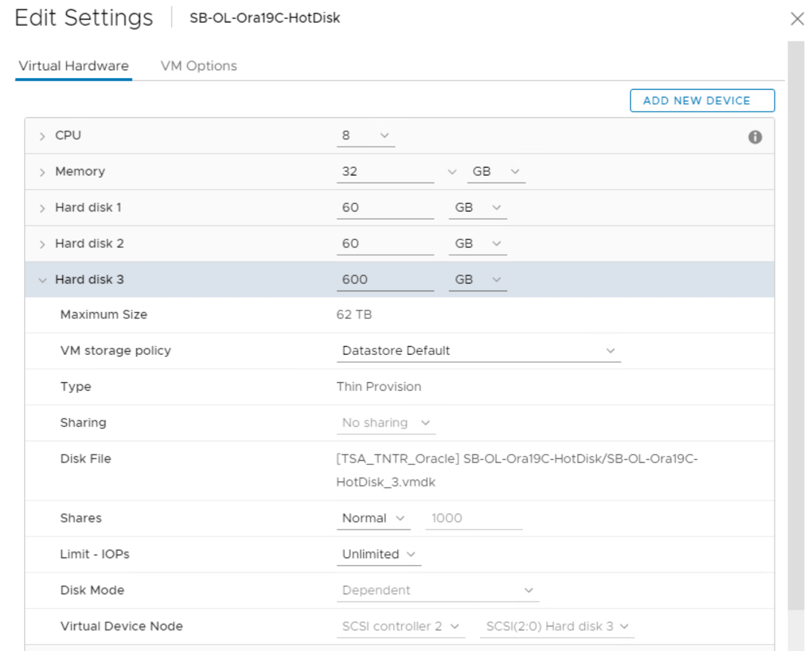Open the VM storage policy dropdown
812x651 pixels.
pos(478,351)
